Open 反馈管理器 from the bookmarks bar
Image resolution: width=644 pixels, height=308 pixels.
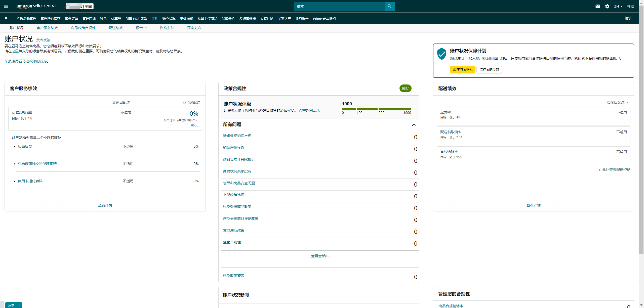pyautogui.click(x=247, y=19)
